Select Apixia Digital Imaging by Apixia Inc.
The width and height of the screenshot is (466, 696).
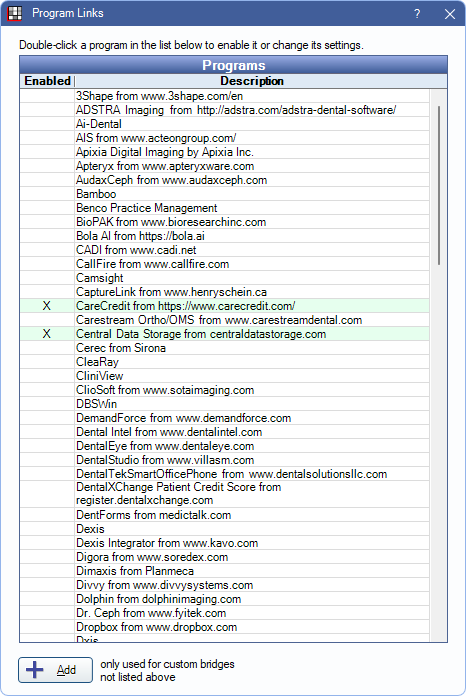(225, 152)
